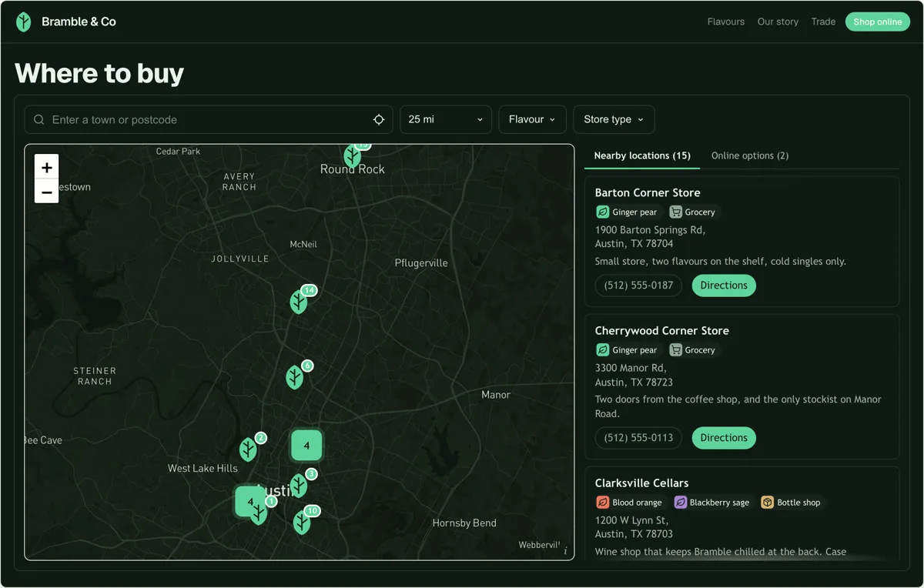924x588 pixels.
Task: Zoom in on the map with plus
Action: [x=47, y=167]
